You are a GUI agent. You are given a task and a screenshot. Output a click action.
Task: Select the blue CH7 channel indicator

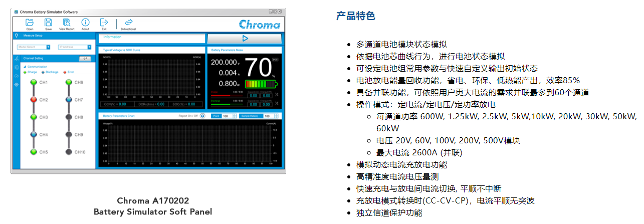point(69,100)
